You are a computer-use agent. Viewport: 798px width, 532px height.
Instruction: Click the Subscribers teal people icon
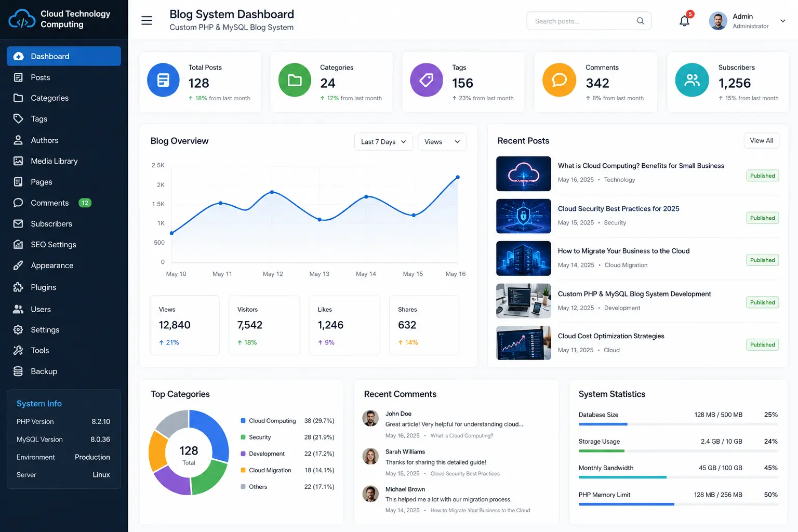click(x=692, y=80)
